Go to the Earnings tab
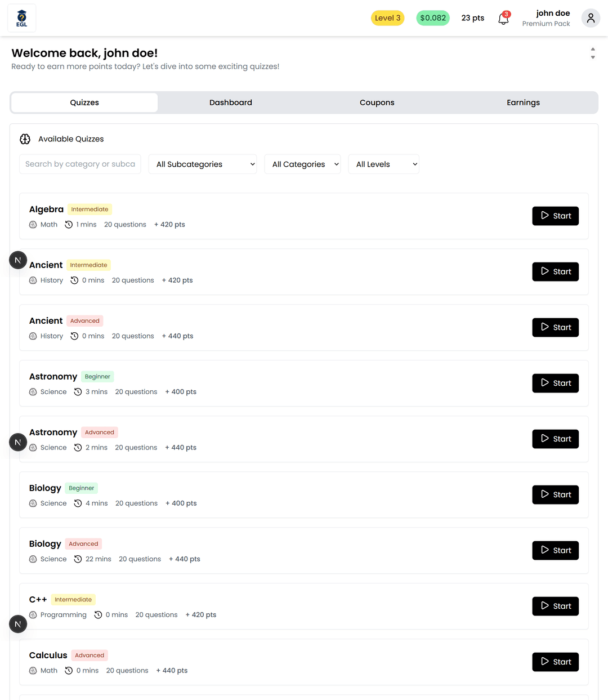Screen dimensions: 608x700 tap(523, 102)
